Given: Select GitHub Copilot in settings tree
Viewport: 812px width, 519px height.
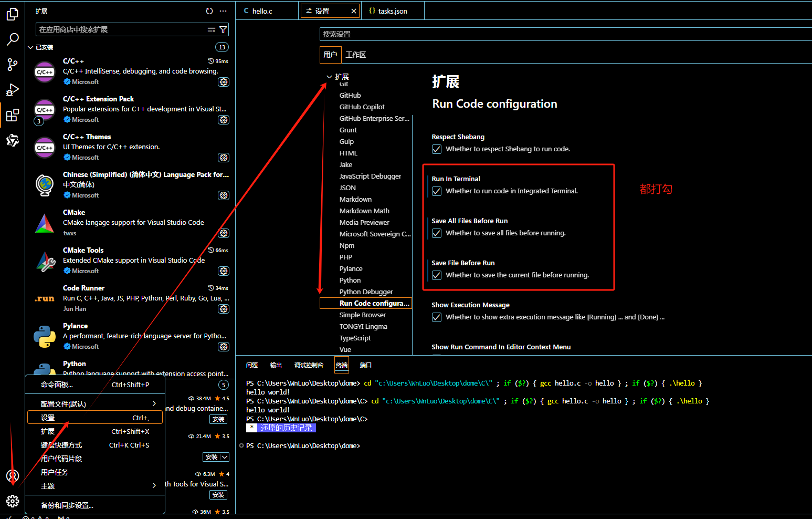Looking at the screenshot, I should click(x=362, y=107).
